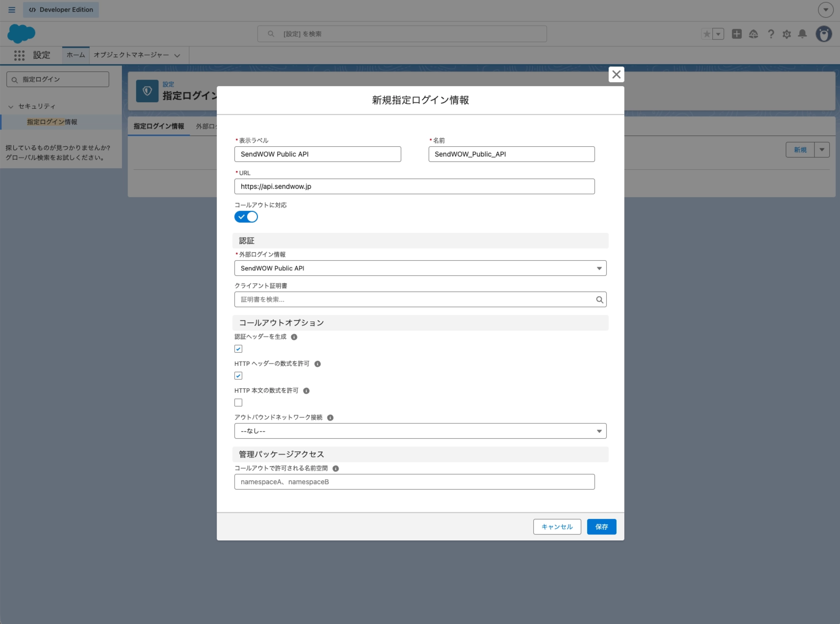The height and width of the screenshot is (624, 840).
Task: Click the Developer Edition tab
Action: pyautogui.click(x=61, y=10)
